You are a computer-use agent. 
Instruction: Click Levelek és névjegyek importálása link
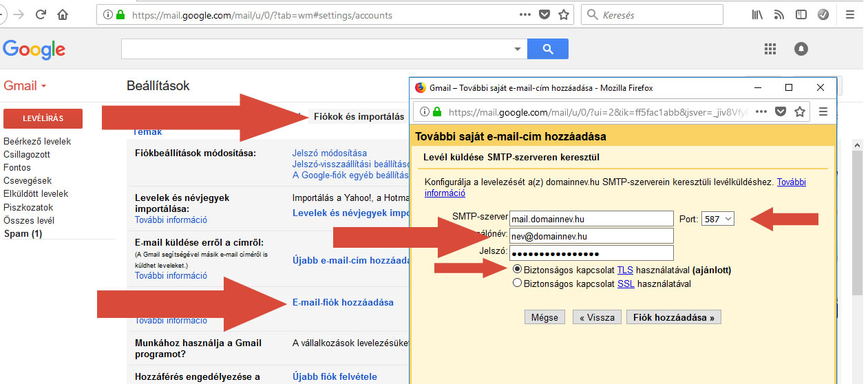pyautogui.click(x=351, y=213)
